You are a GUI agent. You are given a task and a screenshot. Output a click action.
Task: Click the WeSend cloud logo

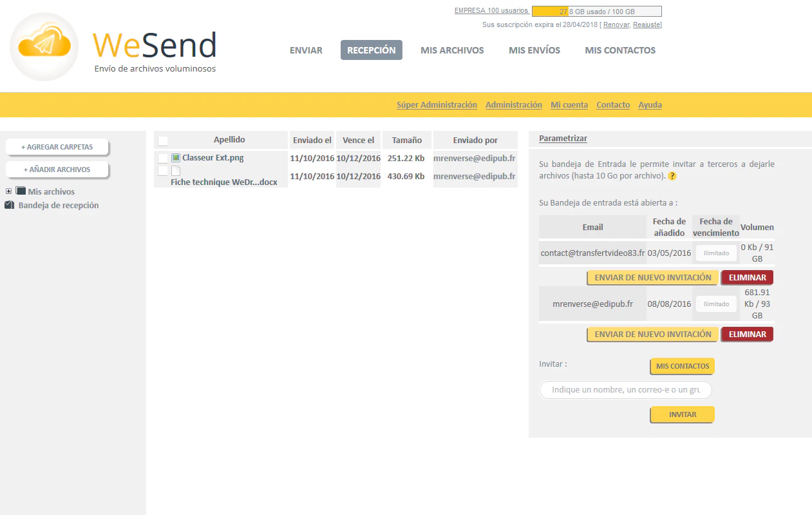(44, 46)
